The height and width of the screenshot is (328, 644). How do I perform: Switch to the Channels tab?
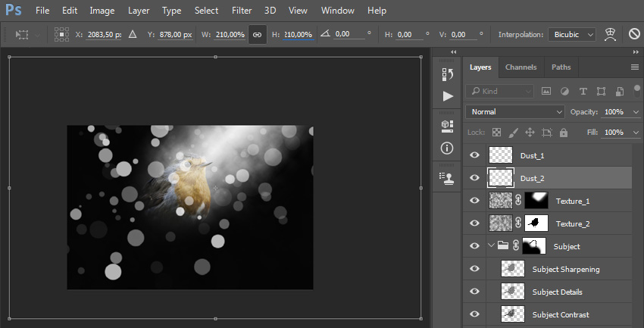[x=521, y=67]
